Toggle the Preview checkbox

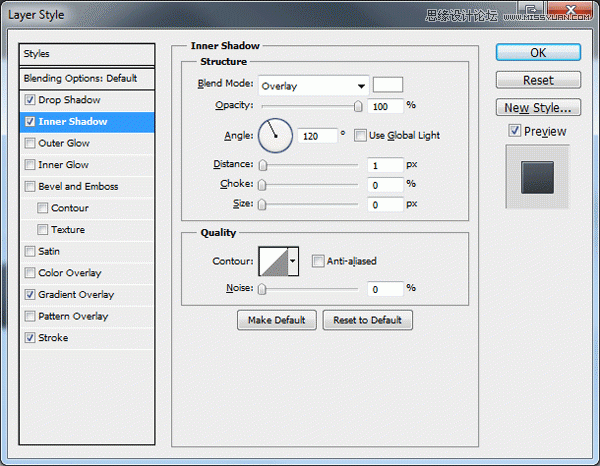pos(515,131)
